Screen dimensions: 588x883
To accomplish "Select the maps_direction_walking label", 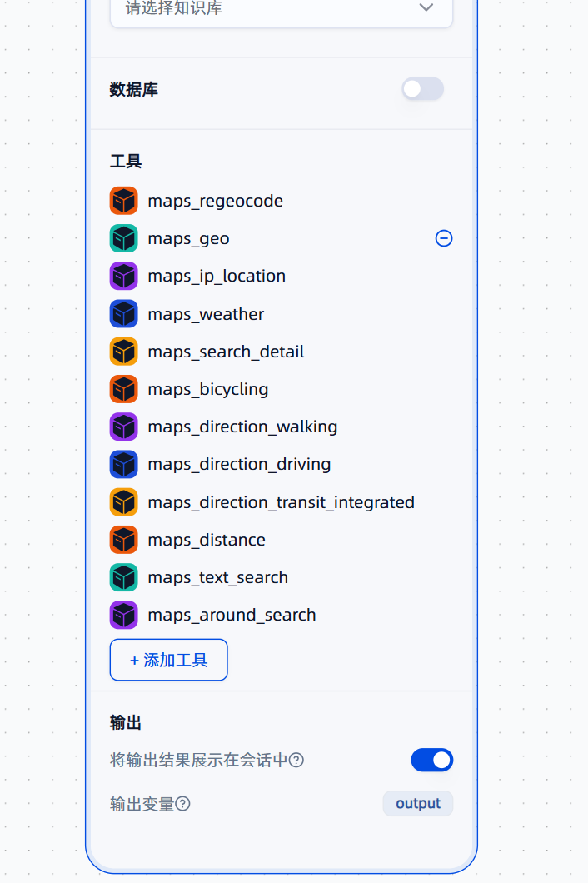I will coord(242,427).
